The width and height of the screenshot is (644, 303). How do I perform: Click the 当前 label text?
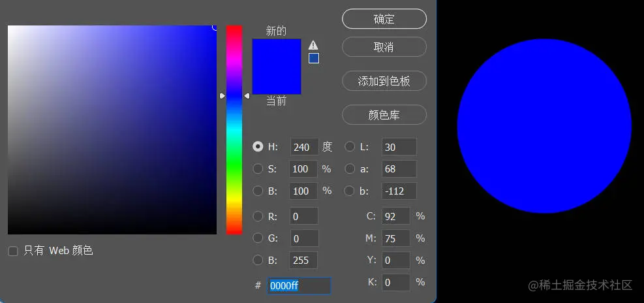[276, 101]
